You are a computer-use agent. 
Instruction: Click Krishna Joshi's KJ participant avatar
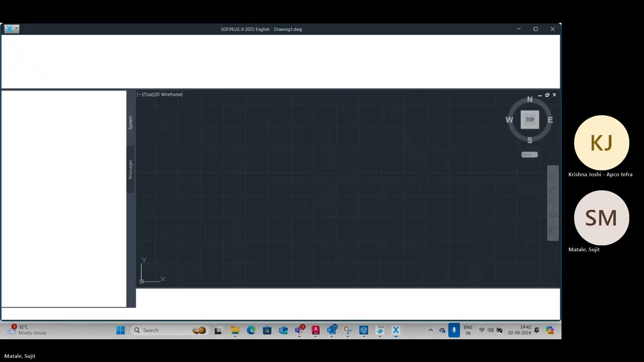point(602,143)
